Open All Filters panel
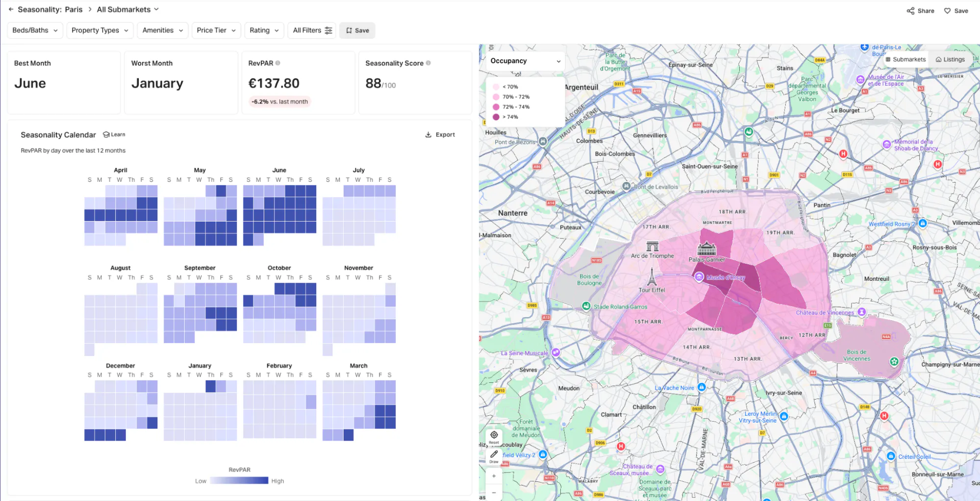980x501 pixels. click(x=312, y=30)
